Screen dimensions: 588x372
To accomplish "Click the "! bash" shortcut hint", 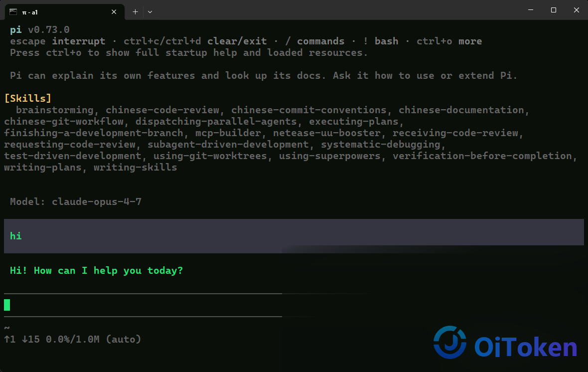I will click(381, 41).
